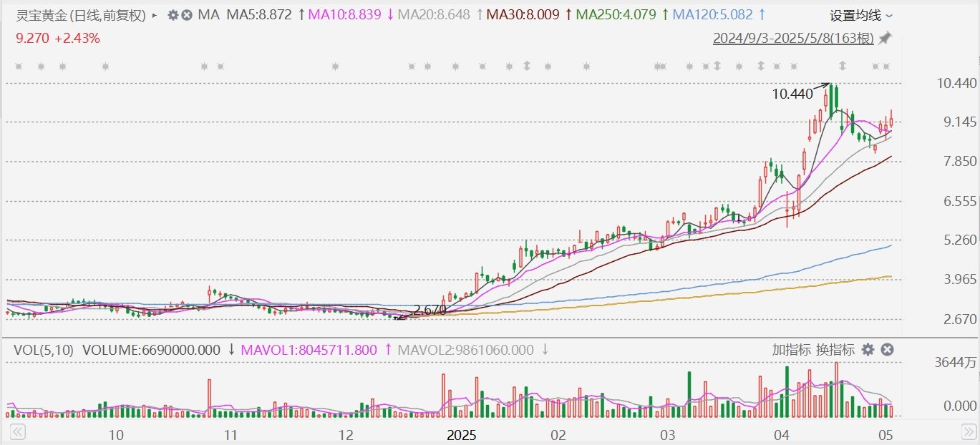Click the date range link 2024/9/3-2025/5/8(163根)
Screen dimensions: 980x445
coord(793,38)
